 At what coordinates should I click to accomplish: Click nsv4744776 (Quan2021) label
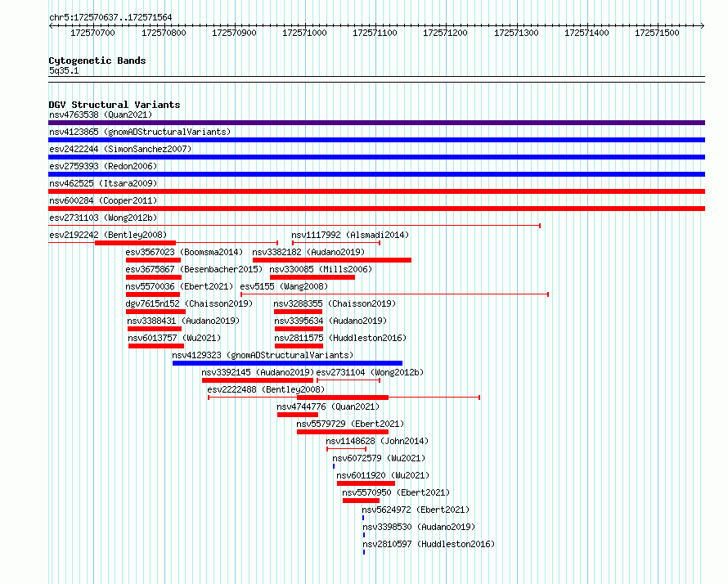click(x=328, y=407)
